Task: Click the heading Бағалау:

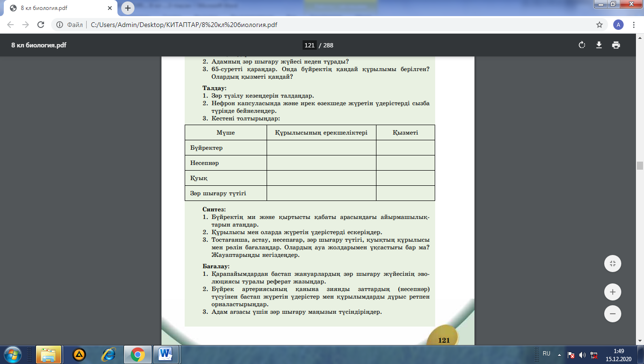Action: tap(216, 266)
